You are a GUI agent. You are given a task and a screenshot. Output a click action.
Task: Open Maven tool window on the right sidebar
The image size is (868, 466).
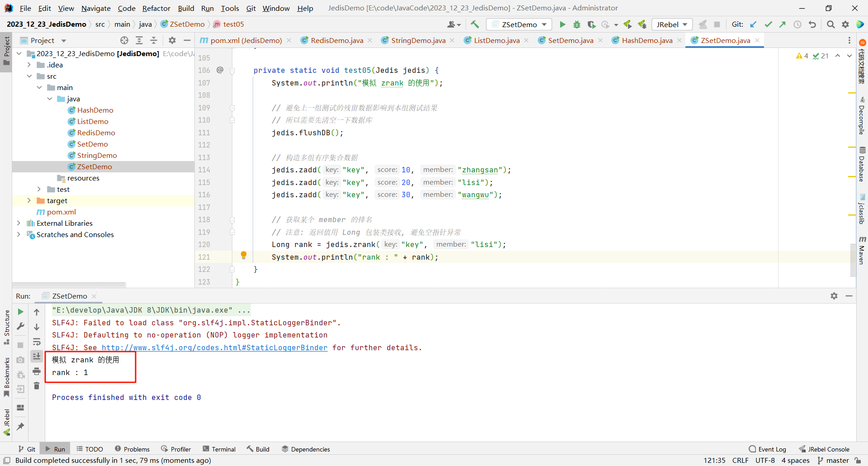862,250
